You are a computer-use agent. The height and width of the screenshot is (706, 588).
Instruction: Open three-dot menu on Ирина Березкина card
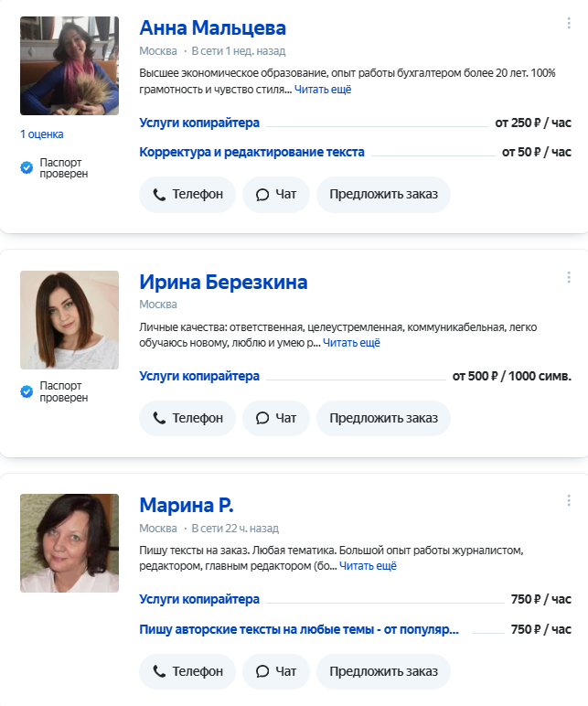(x=569, y=278)
